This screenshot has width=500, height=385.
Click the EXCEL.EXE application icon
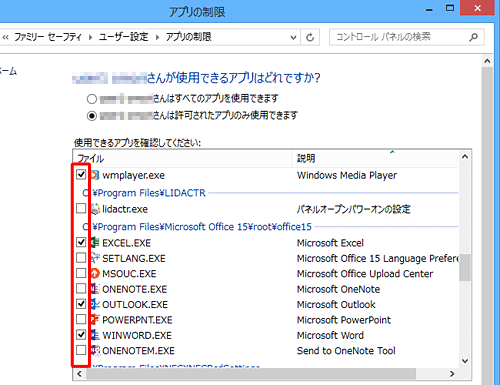pos(95,242)
